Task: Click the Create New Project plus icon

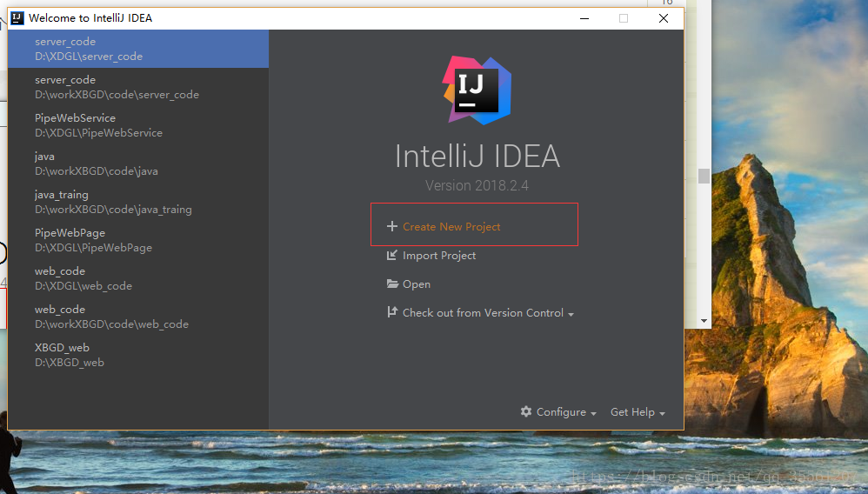Action: tap(392, 226)
